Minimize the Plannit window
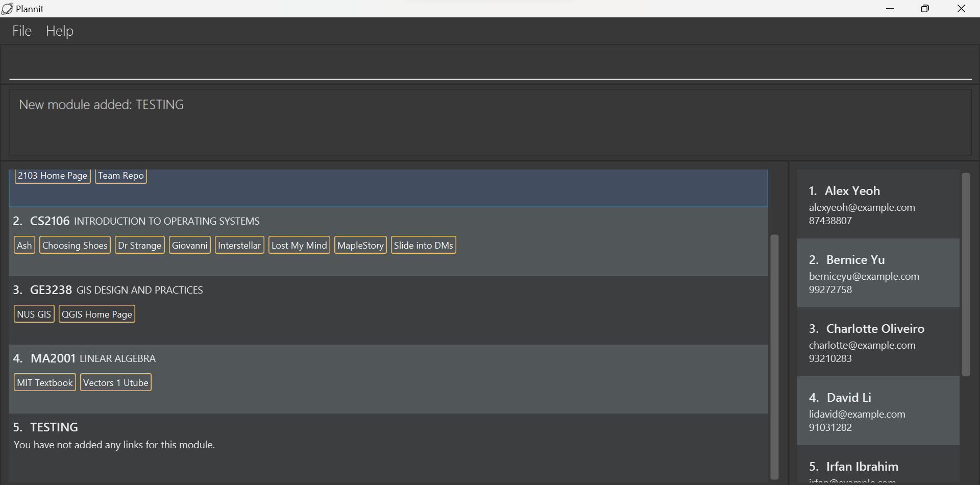Viewport: 980px width, 485px height. tap(890, 9)
